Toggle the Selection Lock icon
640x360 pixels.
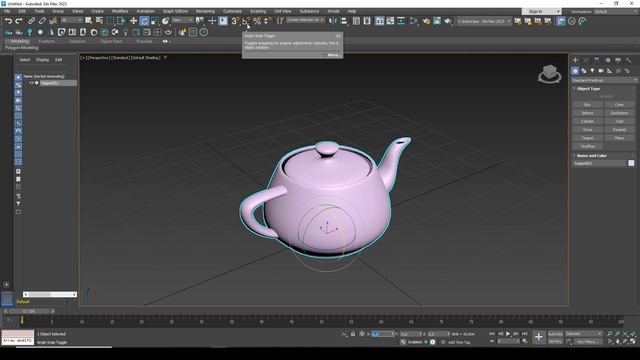coord(353,334)
